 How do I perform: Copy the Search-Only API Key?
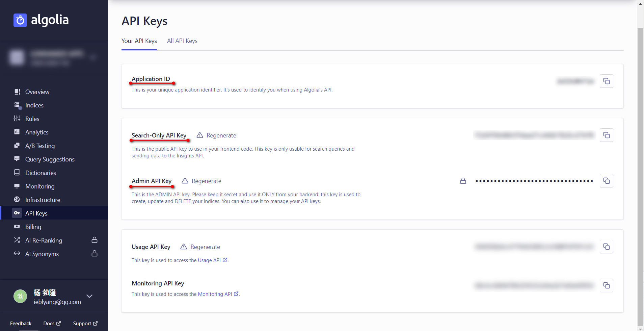coord(606,135)
